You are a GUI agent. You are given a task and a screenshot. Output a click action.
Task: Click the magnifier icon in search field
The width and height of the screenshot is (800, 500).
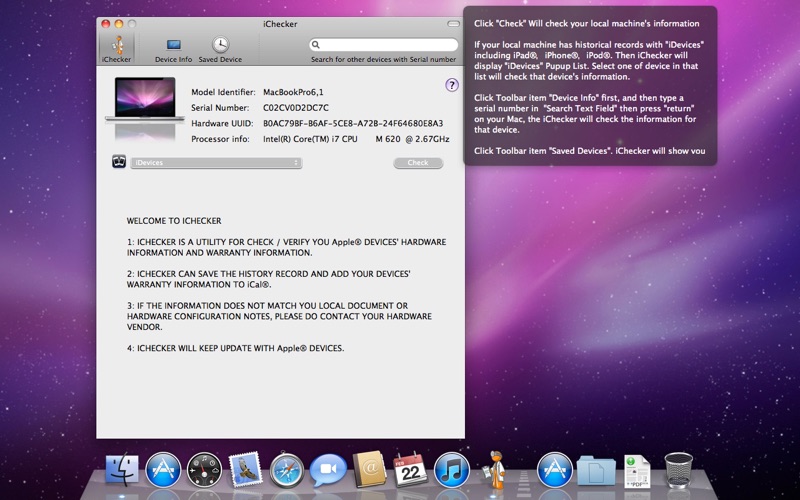(x=316, y=44)
